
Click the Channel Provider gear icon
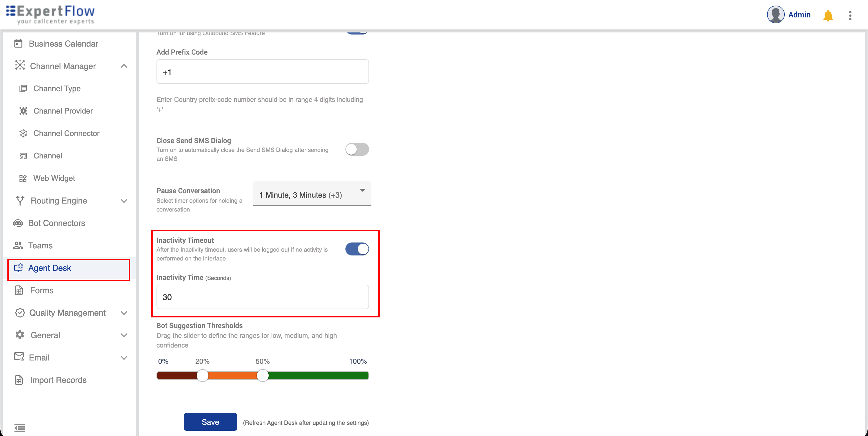click(23, 111)
